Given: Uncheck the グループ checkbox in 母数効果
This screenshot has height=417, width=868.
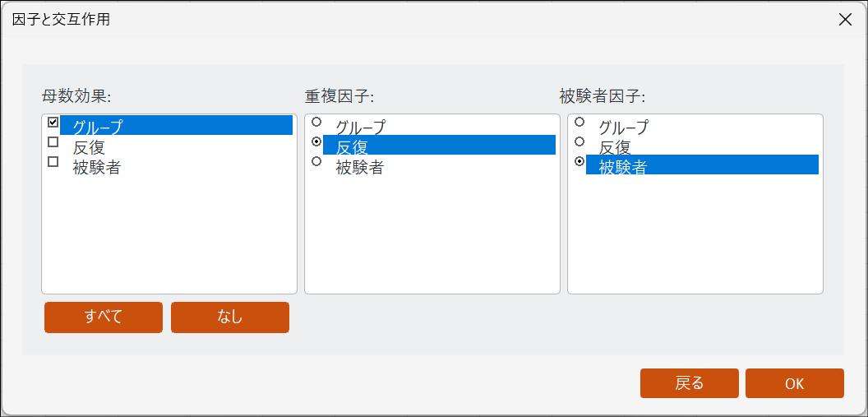Looking at the screenshot, I should tap(53, 123).
